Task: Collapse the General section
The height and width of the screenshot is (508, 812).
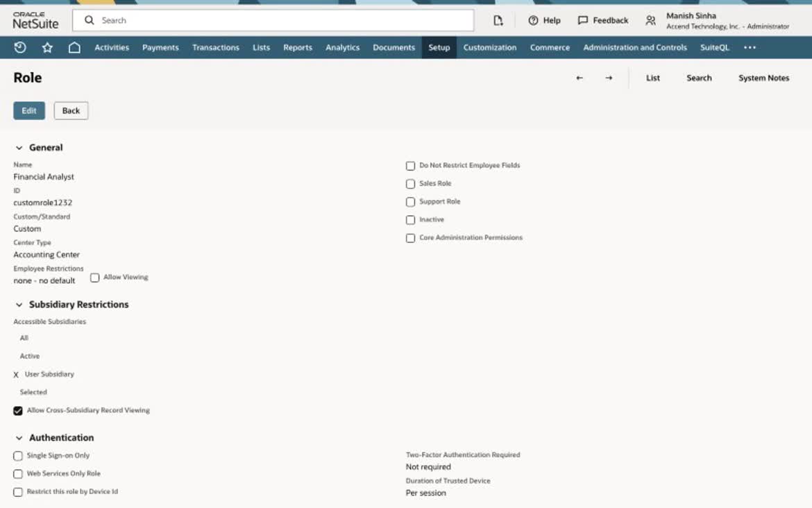Action: point(19,148)
